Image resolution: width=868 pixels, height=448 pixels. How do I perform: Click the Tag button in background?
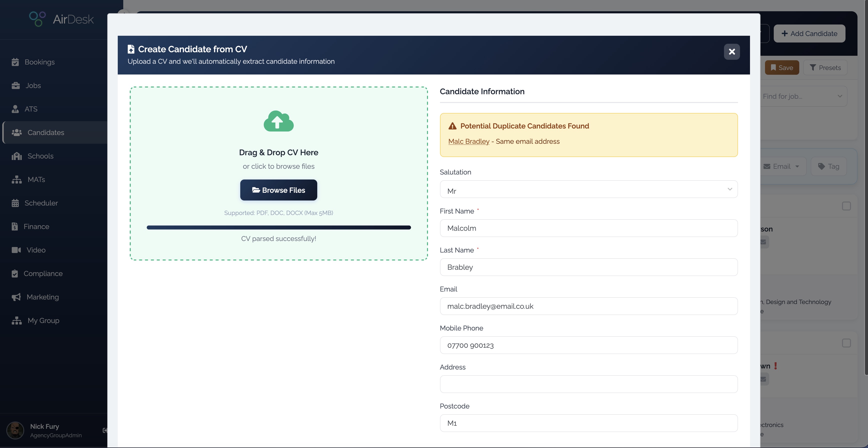829,166
